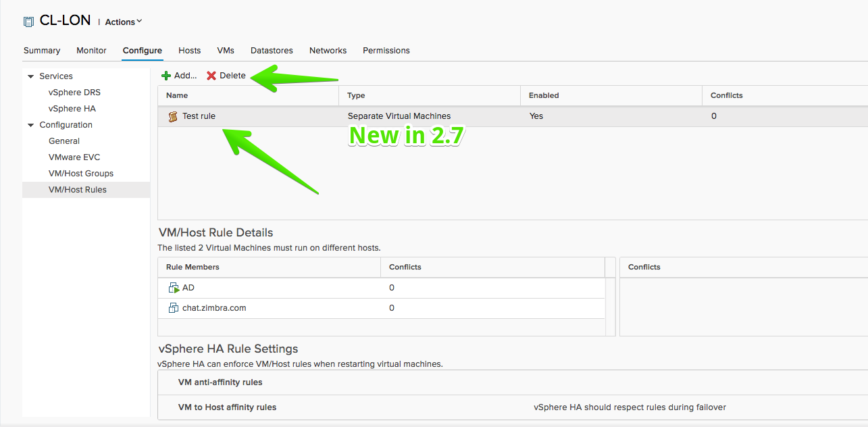
Task: Collapse the Configuration tree section
Action: pos(30,125)
